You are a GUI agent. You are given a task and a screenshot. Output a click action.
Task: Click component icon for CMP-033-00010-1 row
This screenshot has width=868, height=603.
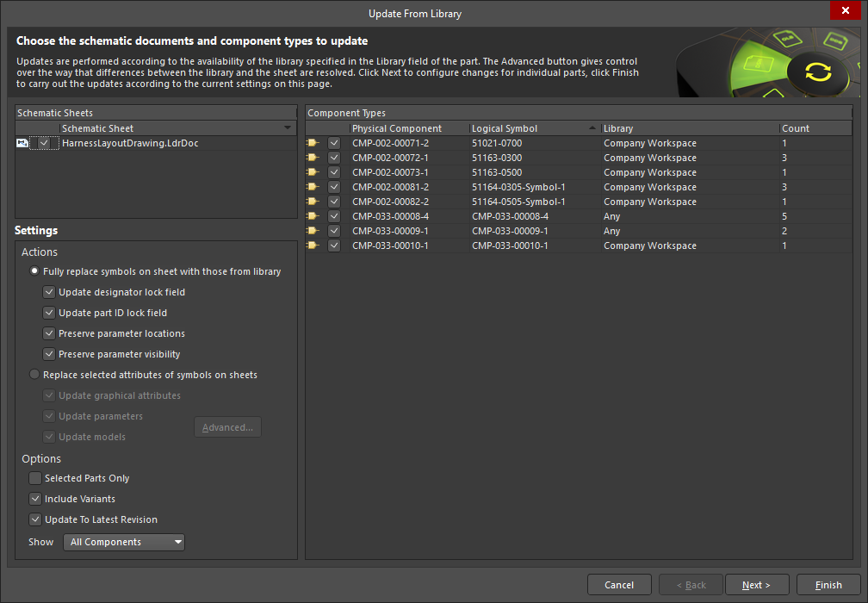coord(313,246)
